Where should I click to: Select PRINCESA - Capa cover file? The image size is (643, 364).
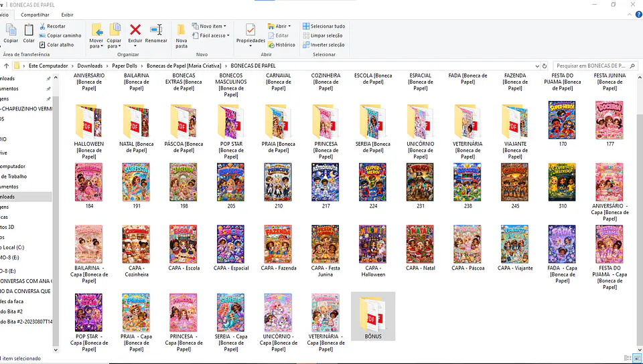click(184, 323)
